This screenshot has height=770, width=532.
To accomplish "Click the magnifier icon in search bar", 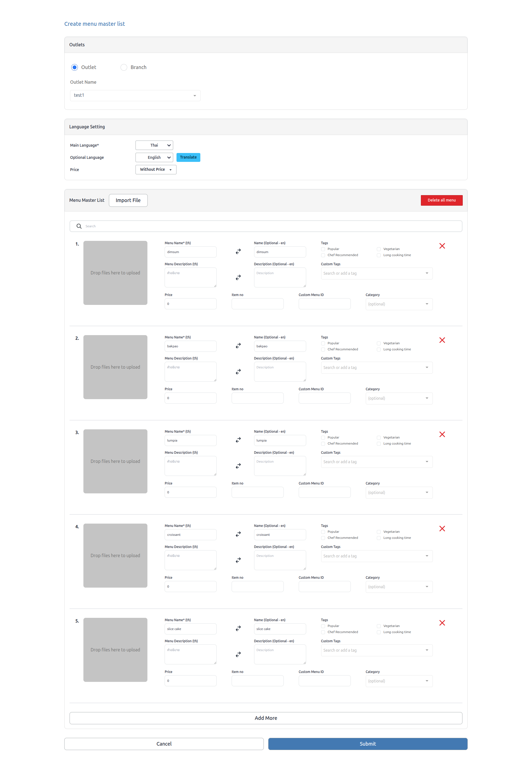I will click(79, 226).
